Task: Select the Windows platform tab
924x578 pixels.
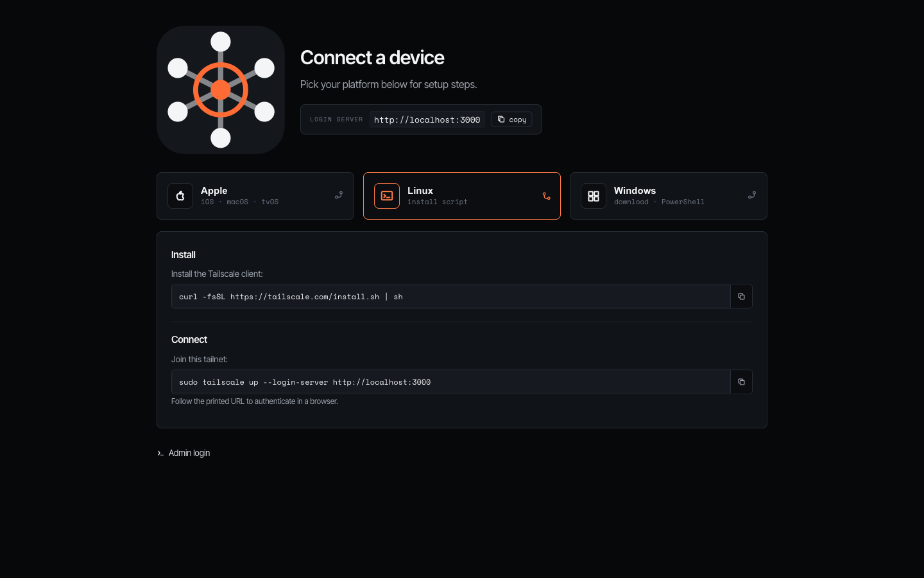Action: coord(669,196)
